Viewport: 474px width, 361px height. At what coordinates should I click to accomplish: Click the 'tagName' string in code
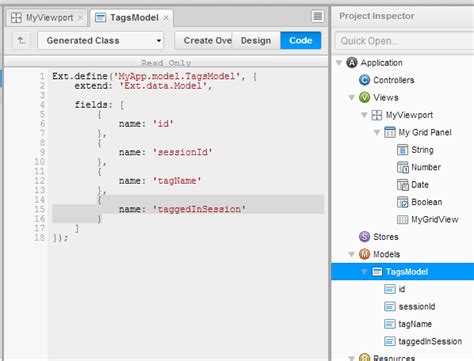[x=177, y=181]
